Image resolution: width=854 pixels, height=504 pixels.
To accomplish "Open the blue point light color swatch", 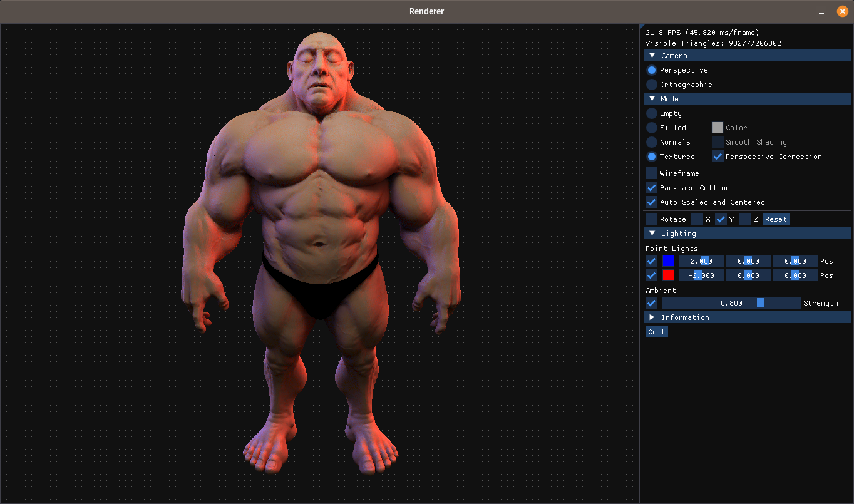I will [x=668, y=261].
